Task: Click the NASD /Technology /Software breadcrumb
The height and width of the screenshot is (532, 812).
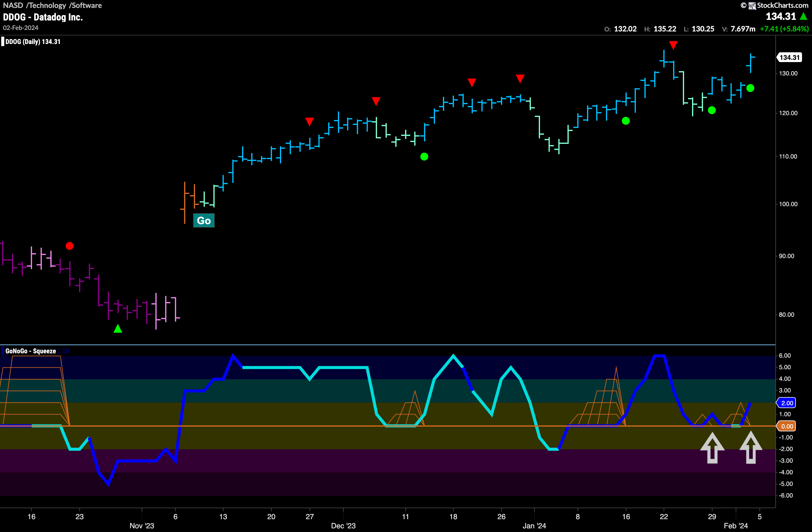Action: point(53,5)
